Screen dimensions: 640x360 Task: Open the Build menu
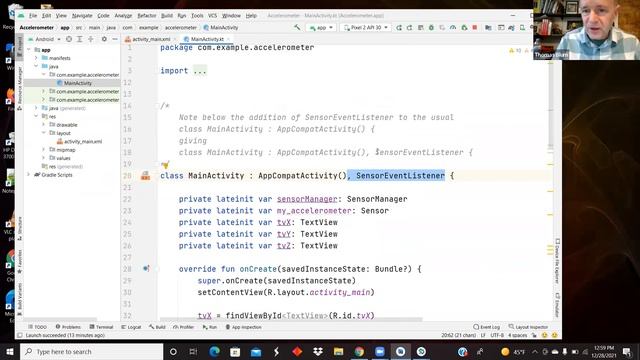pos(167,16)
